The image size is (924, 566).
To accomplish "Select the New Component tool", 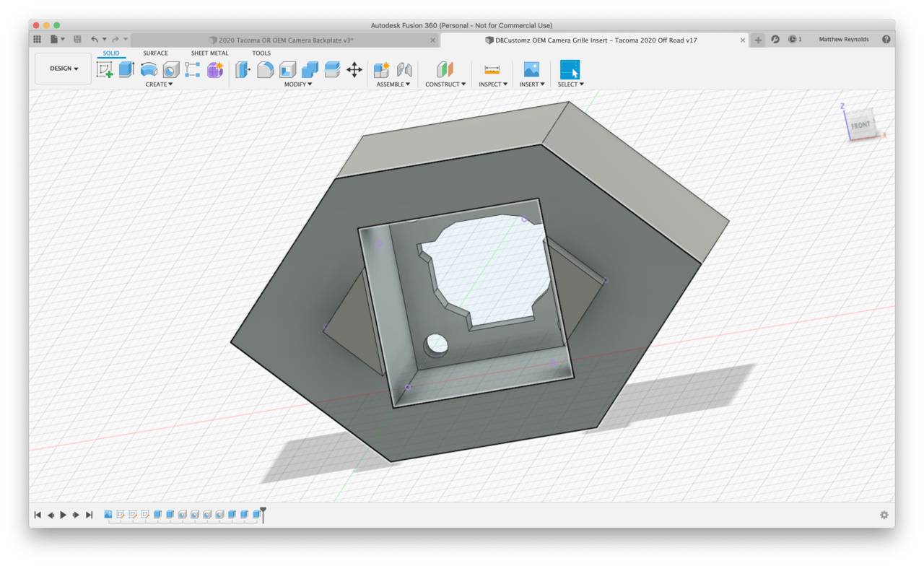I will tap(382, 69).
